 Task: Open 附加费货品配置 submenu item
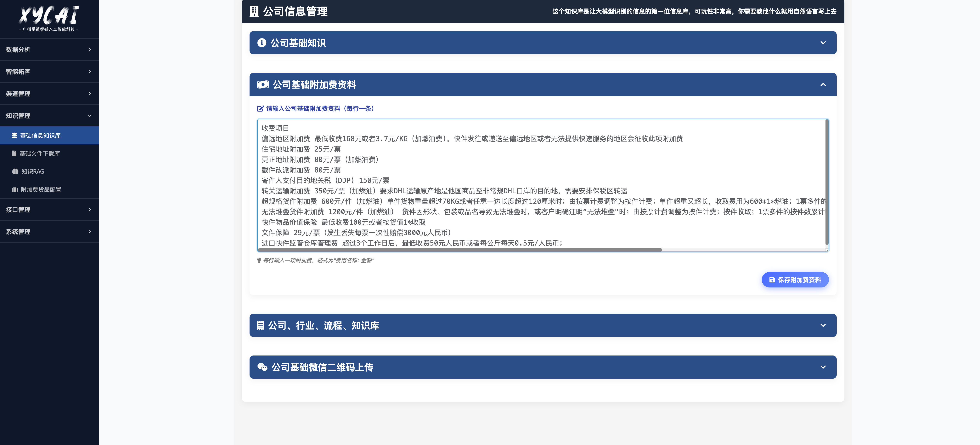49,189
